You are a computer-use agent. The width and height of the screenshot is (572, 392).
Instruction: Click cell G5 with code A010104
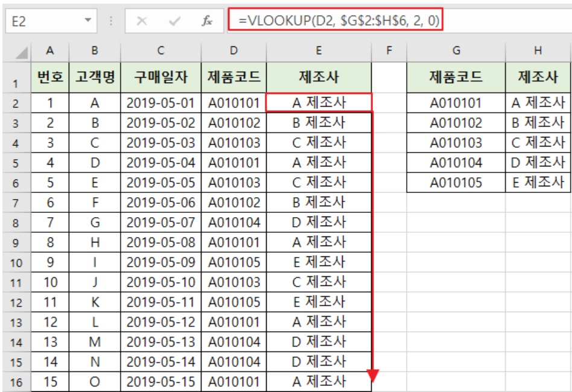pyautogui.click(x=456, y=163)
